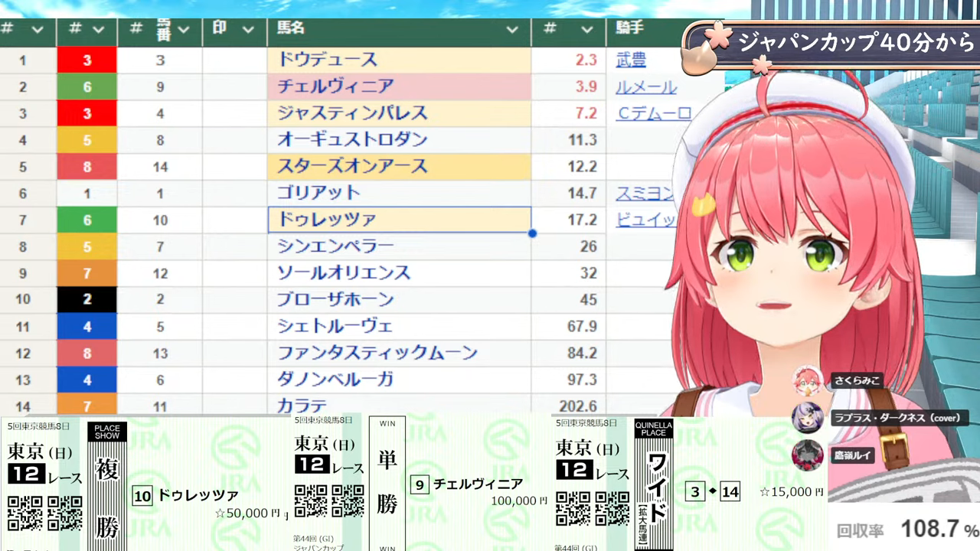This screenshot has width=980, height=551.
Task: Select the cell シンエンペラー
Action: tap(399, 246)
